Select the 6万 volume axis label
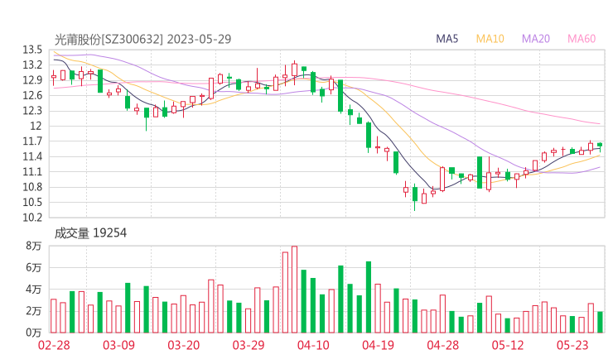The image size is (613, 364). pyautogui.click(x=34, y=267)
